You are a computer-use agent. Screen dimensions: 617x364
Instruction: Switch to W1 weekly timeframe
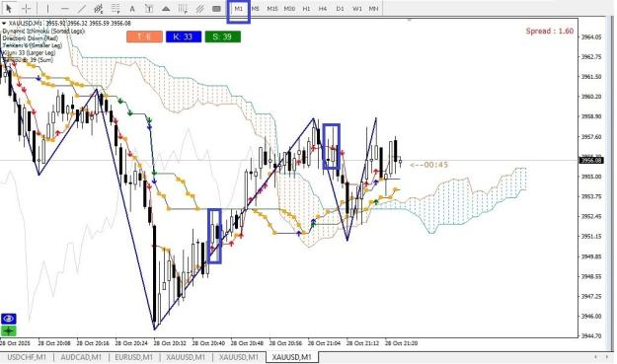point(357,8)
